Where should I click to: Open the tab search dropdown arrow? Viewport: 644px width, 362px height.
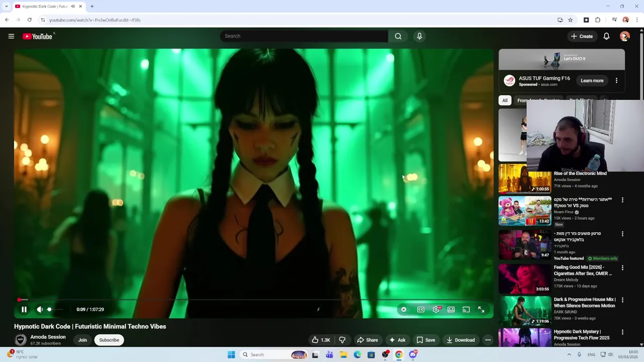pos(6,6)
